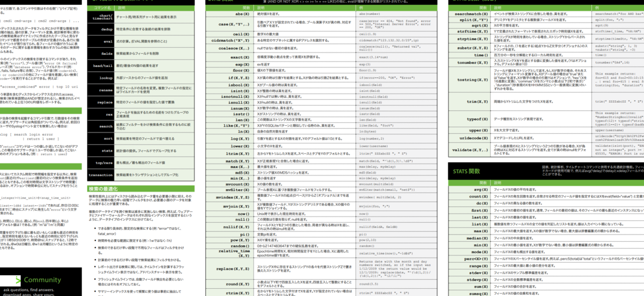Click the 'searchmatch(X)' function name
The width and height of the screenshot is (644, 296).
pyautogui.click(x=472, y=14)
